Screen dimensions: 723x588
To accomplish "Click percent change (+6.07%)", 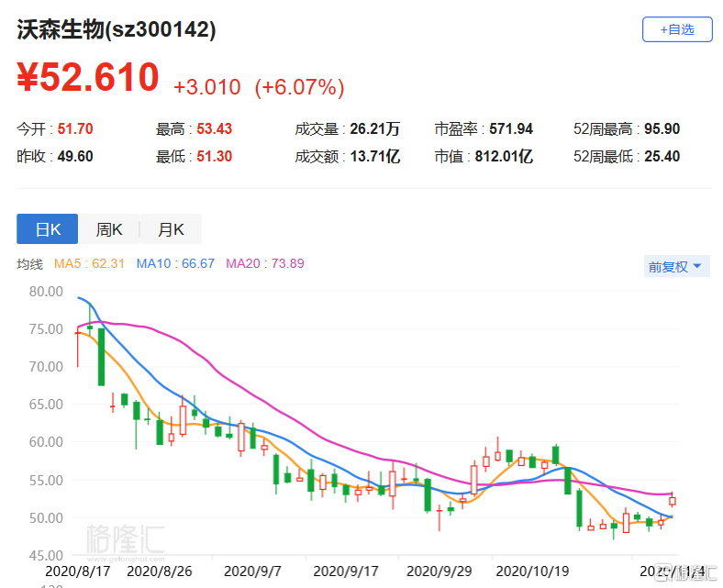I will (300, 87).
